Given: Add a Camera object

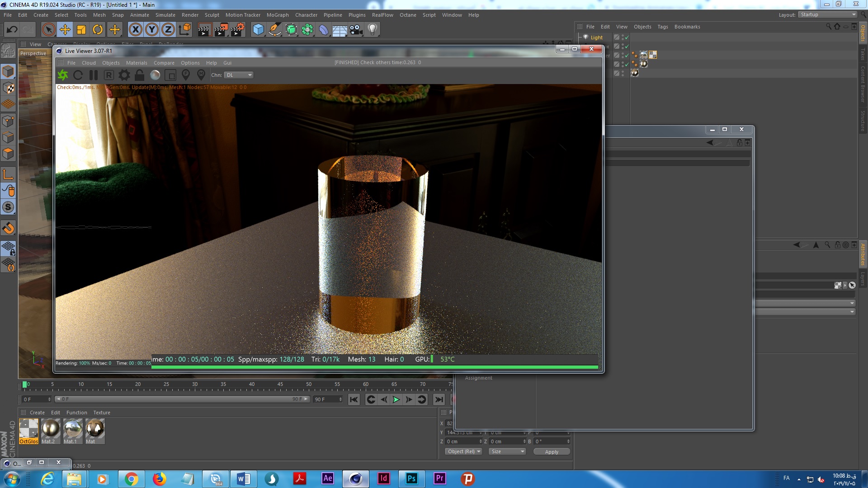Looking at the screenshot, I should coord(356,30).
